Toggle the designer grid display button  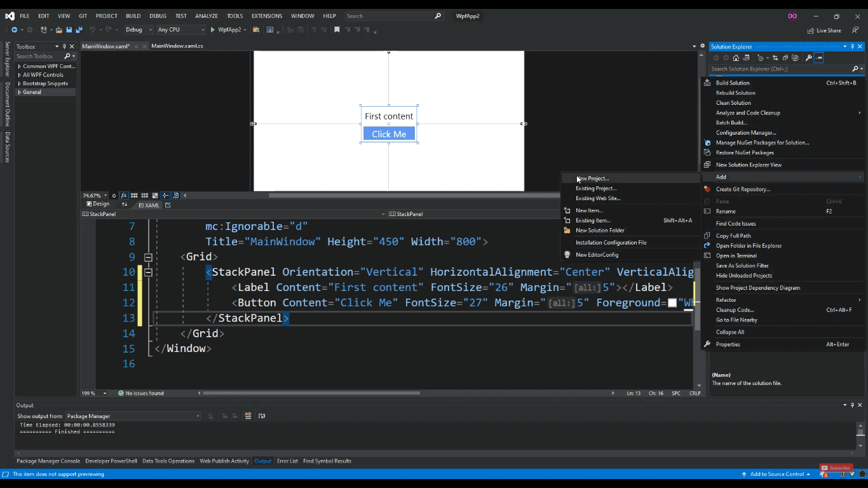[134, 195]
